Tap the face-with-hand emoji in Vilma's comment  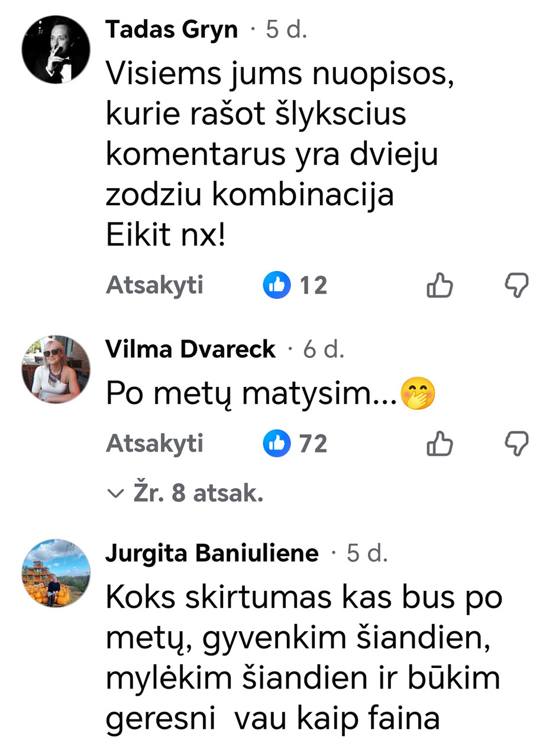[418, 395]
